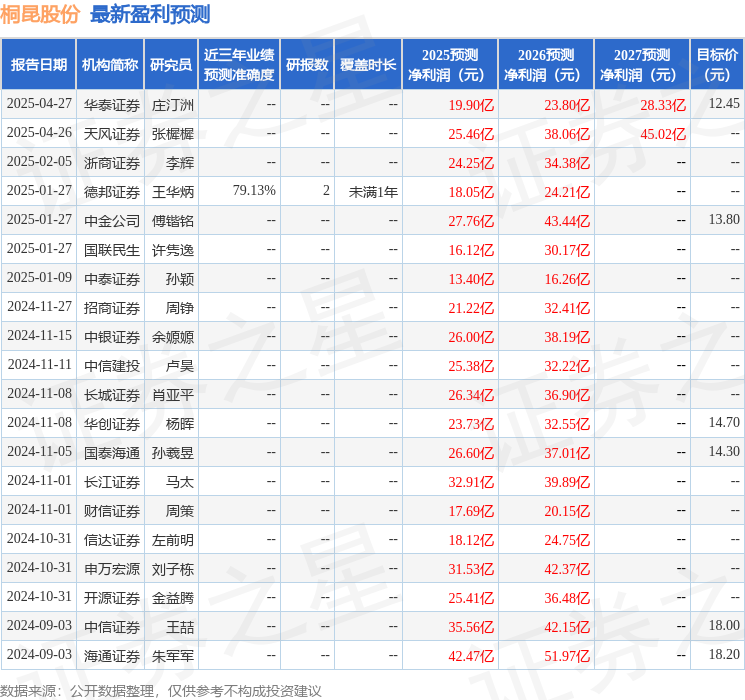Image resolution: width=745 pixels, height=700 pixels.
Task: Click the 近三年业绩预测准确度 column header
Action: (239, 65)
